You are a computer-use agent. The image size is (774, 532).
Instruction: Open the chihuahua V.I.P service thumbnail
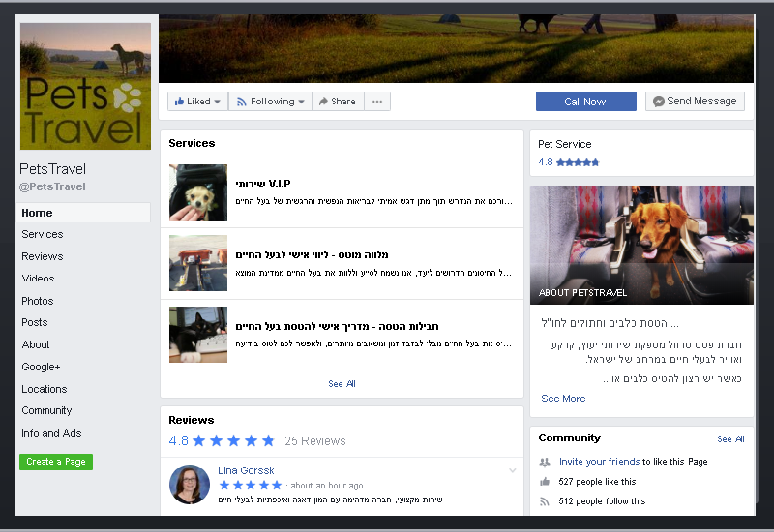coord(198,192)
